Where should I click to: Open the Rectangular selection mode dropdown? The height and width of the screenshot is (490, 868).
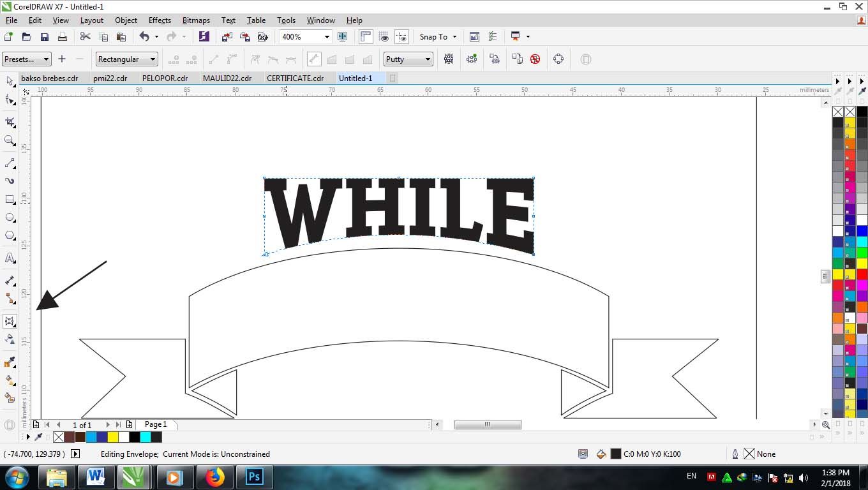click(127, 59)
